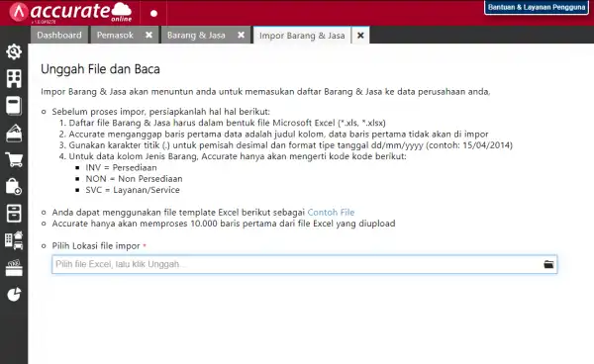Open the purchasing shopping bag icon

tap(14, 187)
